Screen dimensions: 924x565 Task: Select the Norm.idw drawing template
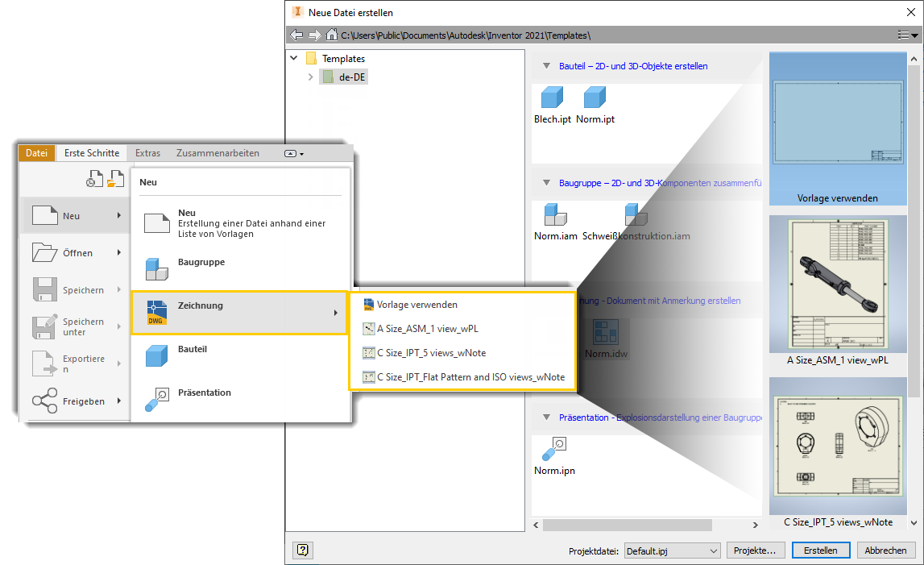pos(605,332)
